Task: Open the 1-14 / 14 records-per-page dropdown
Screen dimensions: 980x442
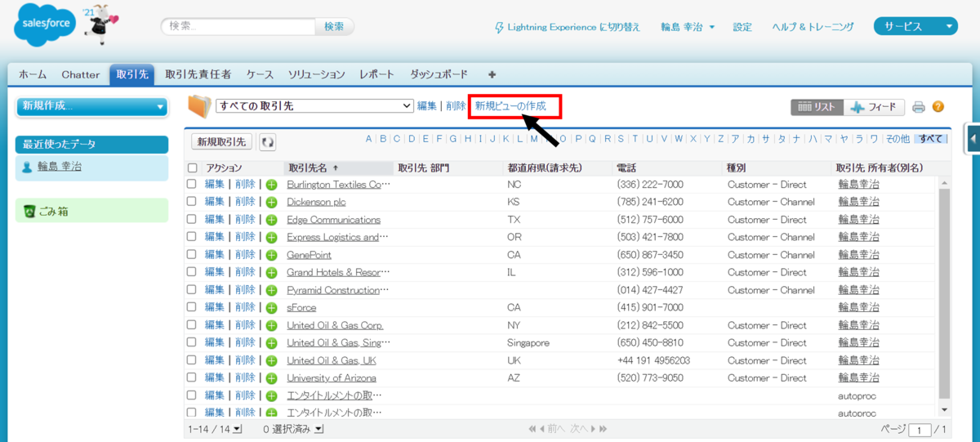Action: (215, 429)
